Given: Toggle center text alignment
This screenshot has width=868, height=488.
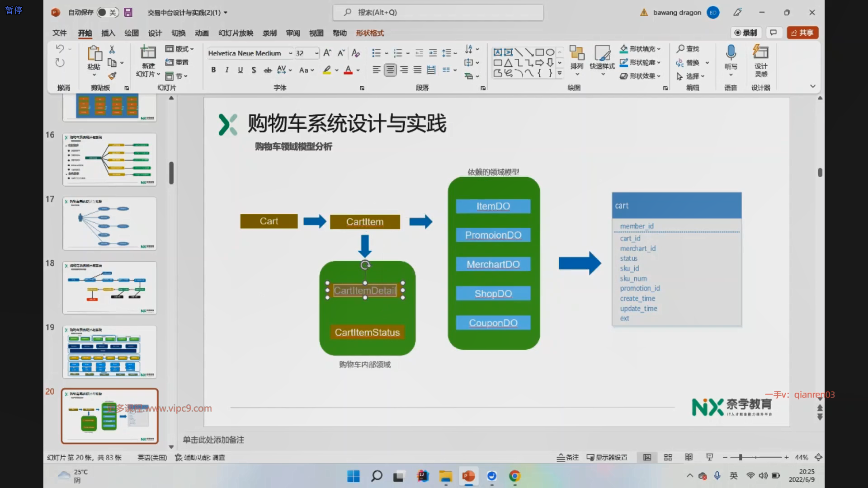Looking at the screenshot, I should coord(390,70).
